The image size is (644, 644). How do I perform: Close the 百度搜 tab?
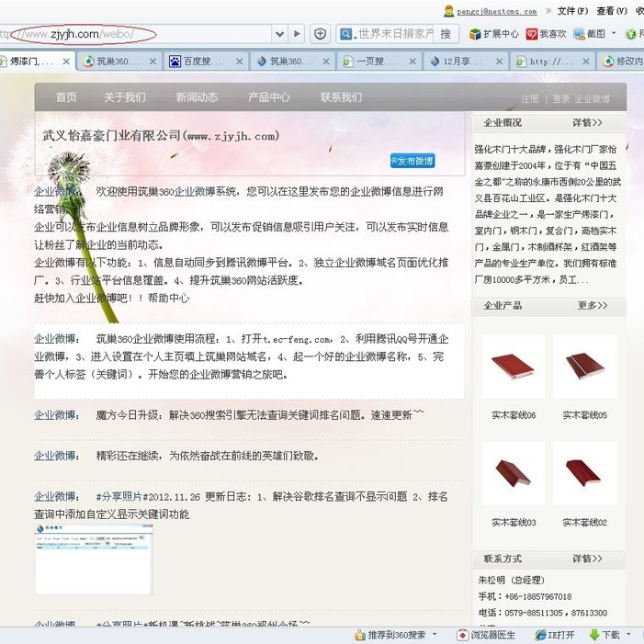[240, 62]
